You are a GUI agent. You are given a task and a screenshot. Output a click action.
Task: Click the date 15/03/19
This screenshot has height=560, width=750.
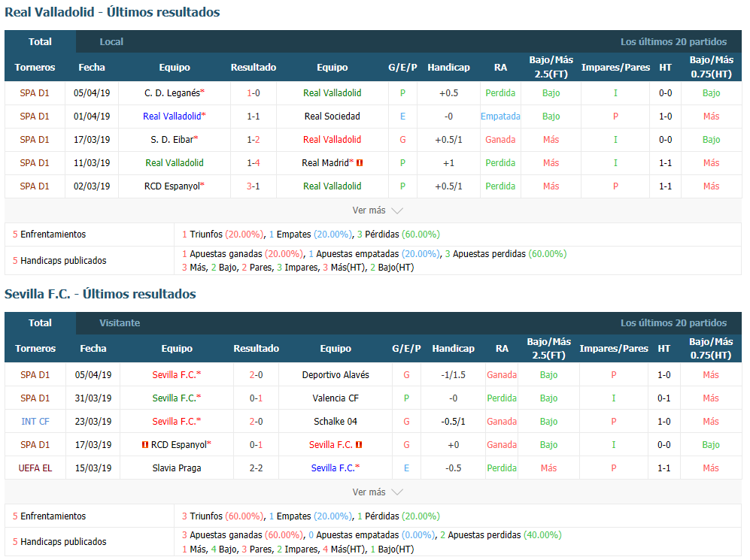coord(93,468)
